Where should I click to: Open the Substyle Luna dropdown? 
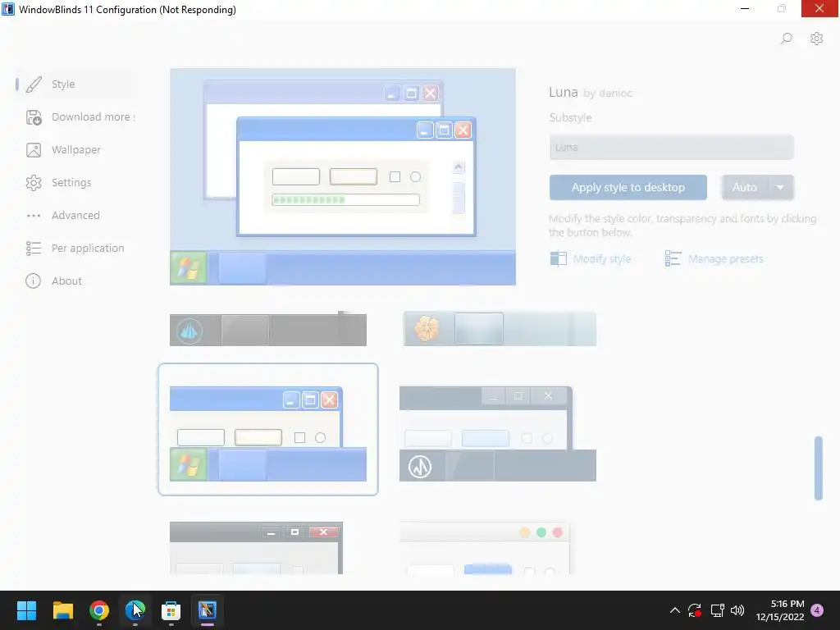click(x=671, y=148)
